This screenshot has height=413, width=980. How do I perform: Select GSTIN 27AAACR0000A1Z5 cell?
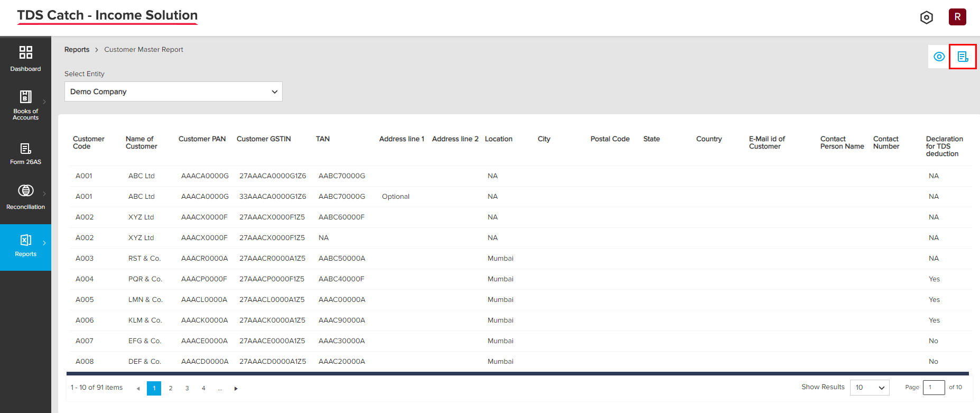tap(272, 258)
